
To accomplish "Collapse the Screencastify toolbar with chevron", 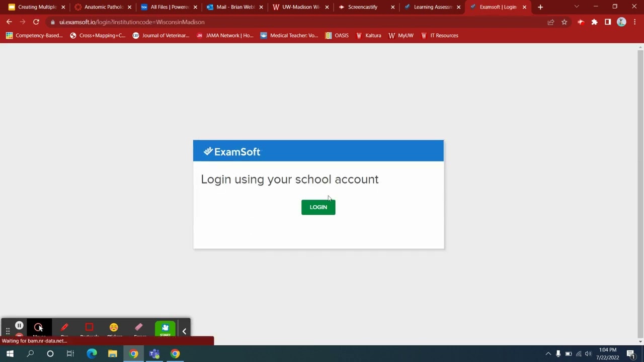I will click(x=184, y=331).
